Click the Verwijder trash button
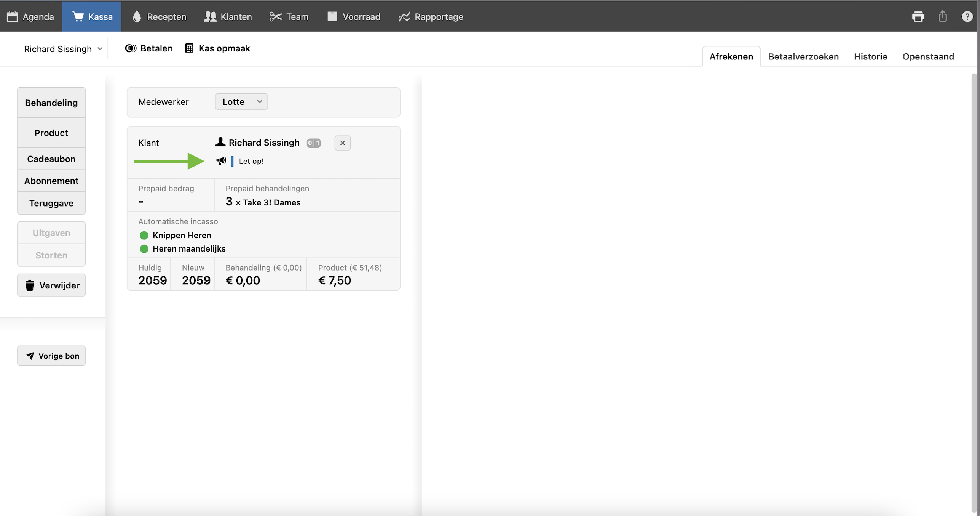 click(51, 285)
